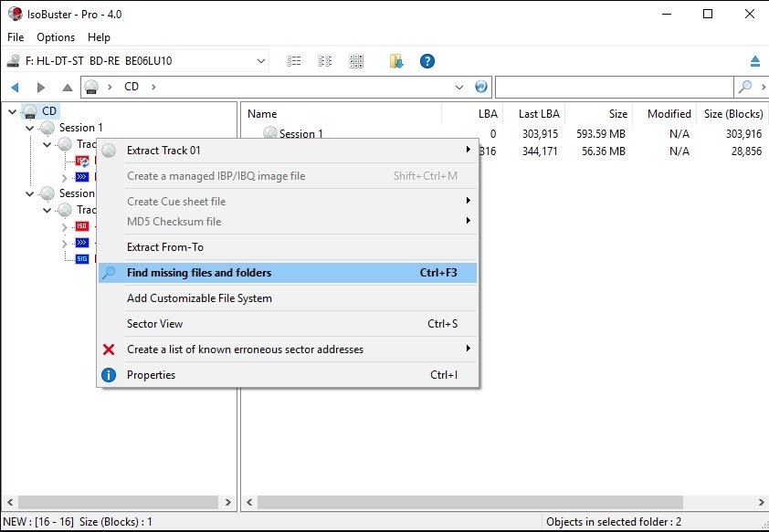Sort by Size (Blocks) column
Image resolution: width=769 pixels, height=532 pixels.
(x=732, y=114)
